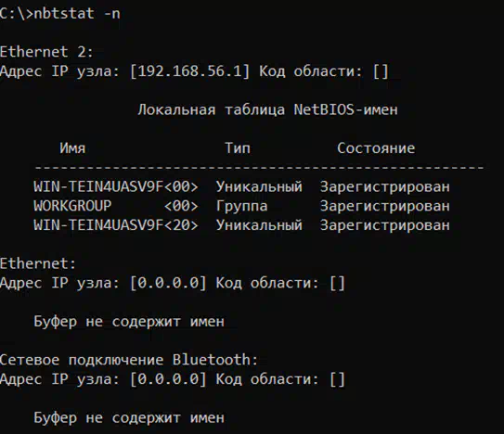Click the 0.0.0.0 address under Bluetooth
The width and height of the screenshot is (504, 434).
click(x=168, y=379)
